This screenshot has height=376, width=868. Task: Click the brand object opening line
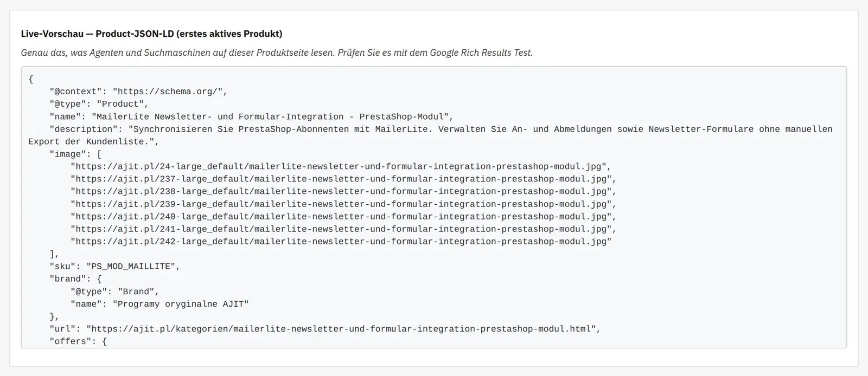coord(75,278)
